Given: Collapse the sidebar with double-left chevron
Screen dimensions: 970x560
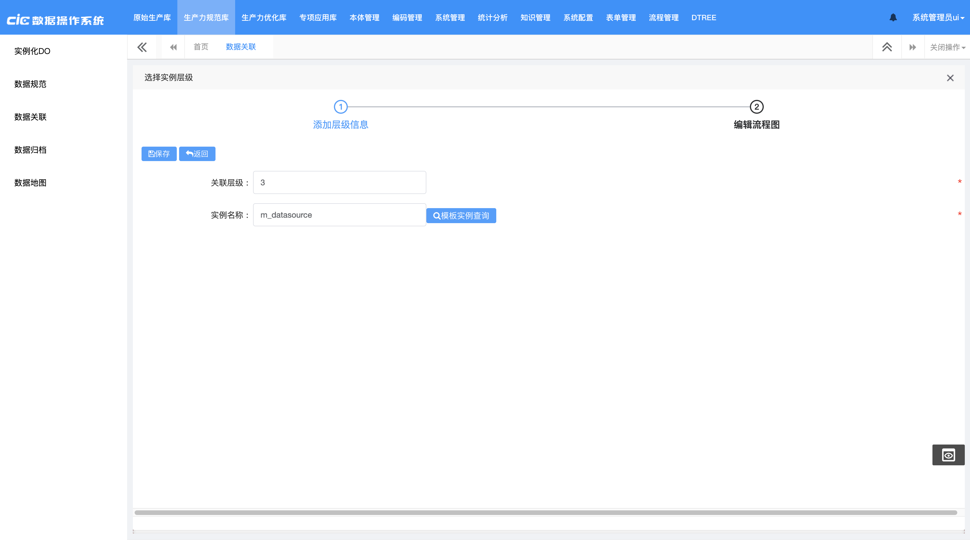Looking at the screenshot, I should 142,47.
